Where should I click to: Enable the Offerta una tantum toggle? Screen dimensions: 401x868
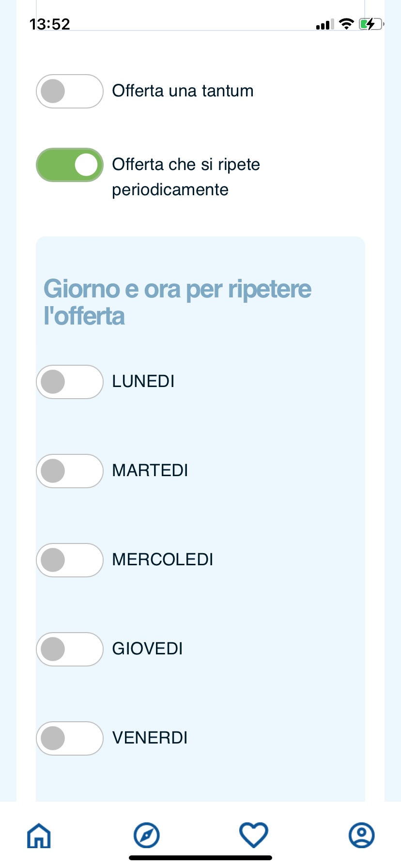(70, 91)
